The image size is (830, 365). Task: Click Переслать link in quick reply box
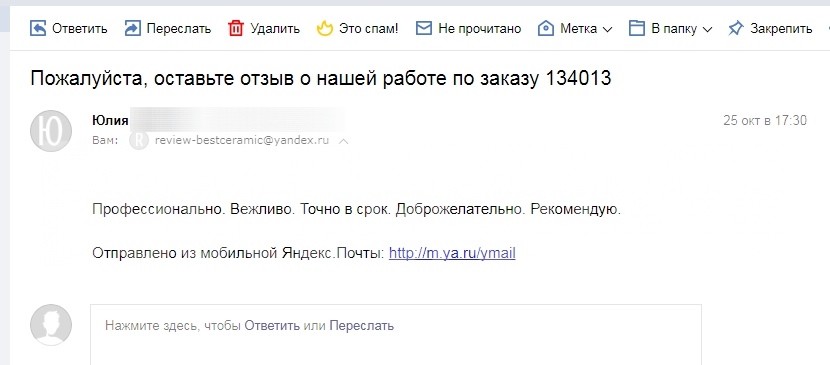tap(362, 325)
